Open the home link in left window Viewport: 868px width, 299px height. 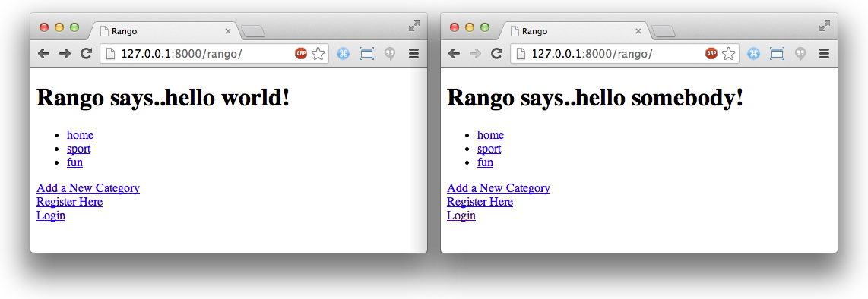81,135
